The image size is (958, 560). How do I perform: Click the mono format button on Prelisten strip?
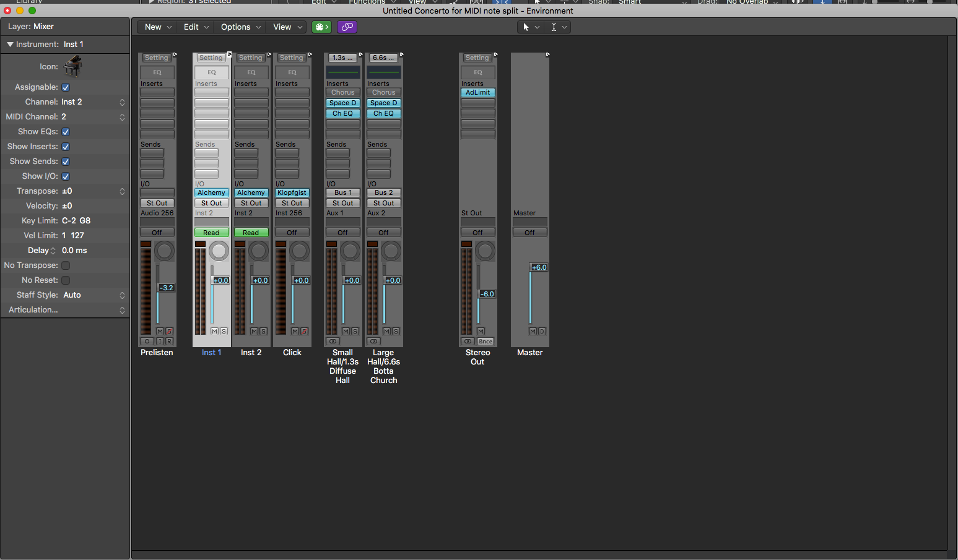pyautogui.click(x=147, y=342)
